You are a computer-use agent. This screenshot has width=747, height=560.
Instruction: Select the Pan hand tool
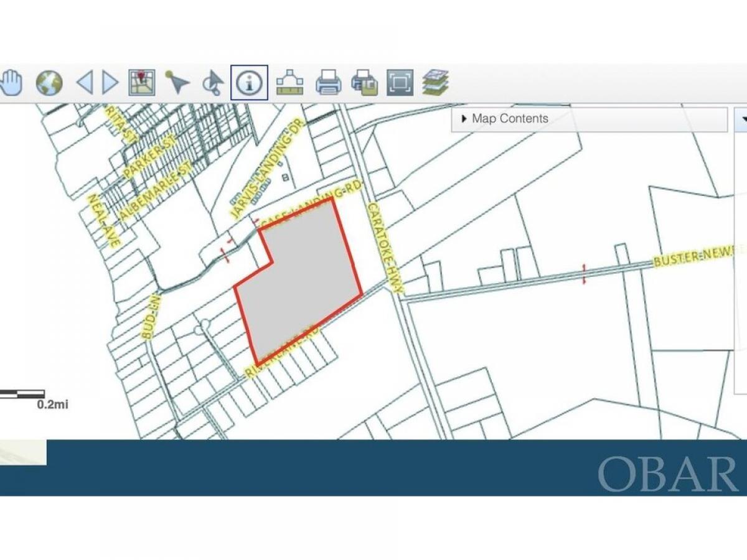pyautogui.click(x=10, y=83)
